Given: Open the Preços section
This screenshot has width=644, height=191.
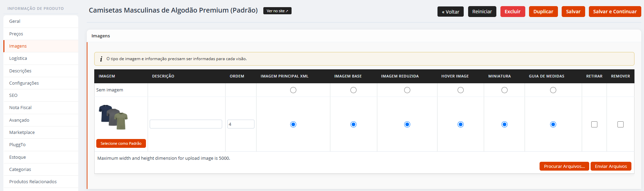Looking at the screenshot, I should (41, 34).
